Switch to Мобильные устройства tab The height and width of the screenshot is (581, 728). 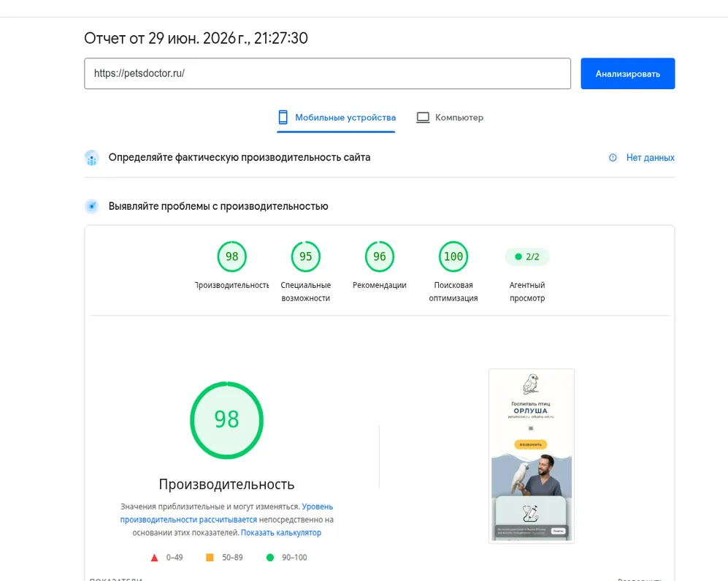(x=336, y=118)
